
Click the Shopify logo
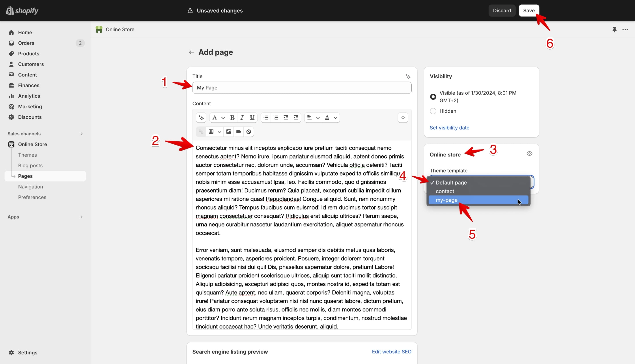point(22,11)
